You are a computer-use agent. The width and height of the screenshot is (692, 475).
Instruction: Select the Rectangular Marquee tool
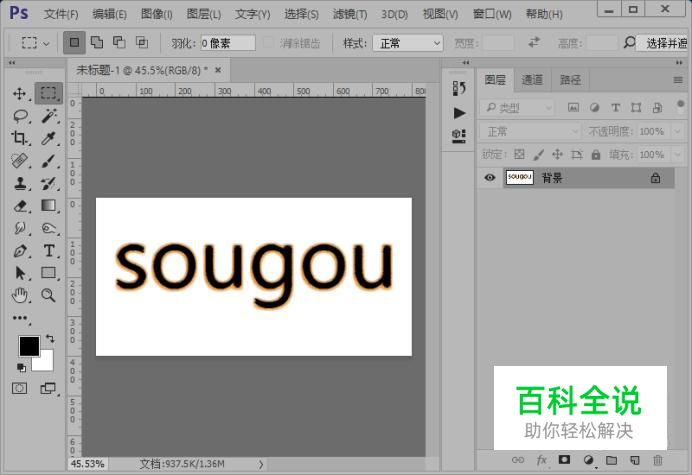click(x=49, y=93)
